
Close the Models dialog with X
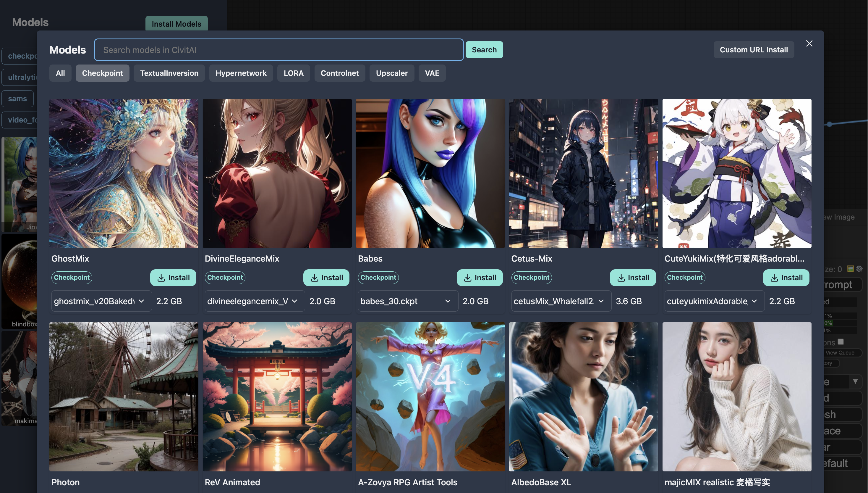point(809,43)
